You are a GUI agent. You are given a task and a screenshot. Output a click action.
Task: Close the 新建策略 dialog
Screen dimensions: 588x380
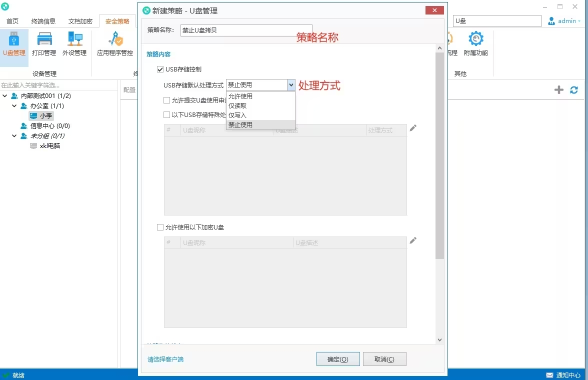point(434,10)
